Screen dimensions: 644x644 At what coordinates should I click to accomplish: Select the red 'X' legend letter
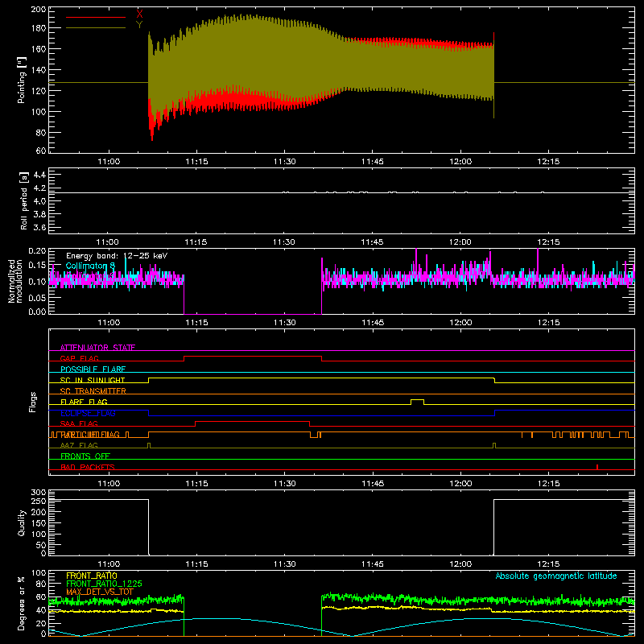[x=139, y=14]
